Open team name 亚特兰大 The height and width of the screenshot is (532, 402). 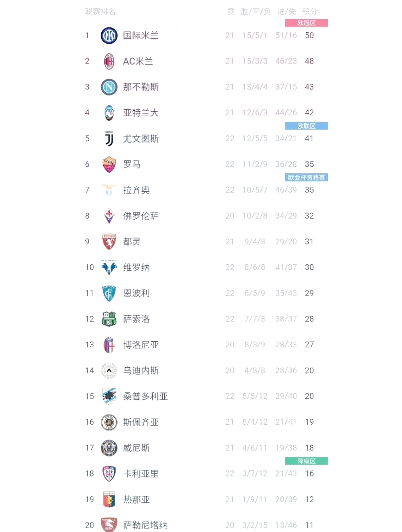click(141, 113)
